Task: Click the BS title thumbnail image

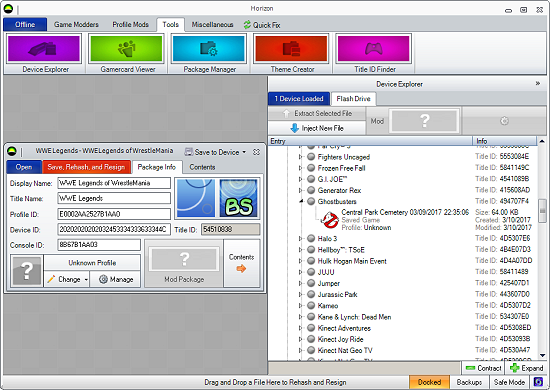Action: coord(239,198)
